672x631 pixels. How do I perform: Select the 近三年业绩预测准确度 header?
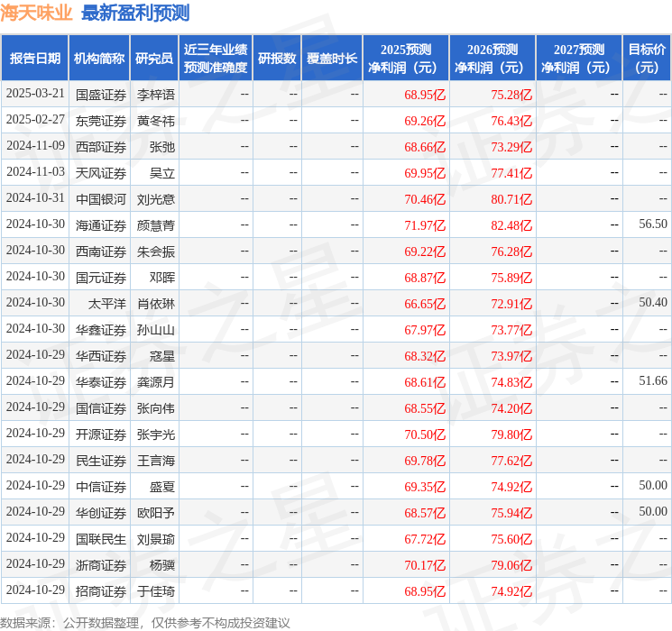point(215,58)
